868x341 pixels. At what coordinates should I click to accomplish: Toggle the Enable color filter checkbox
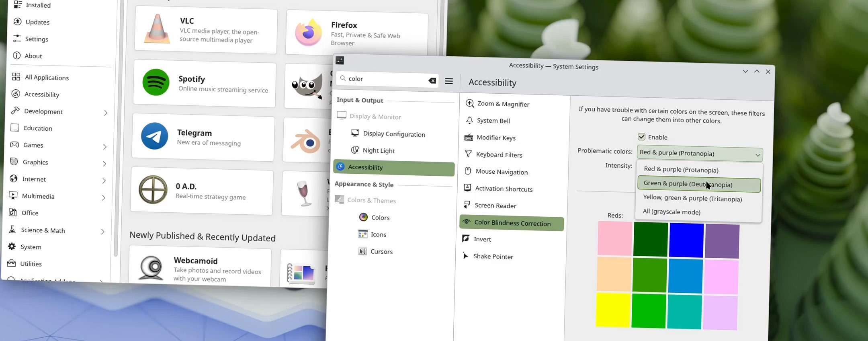641,137
